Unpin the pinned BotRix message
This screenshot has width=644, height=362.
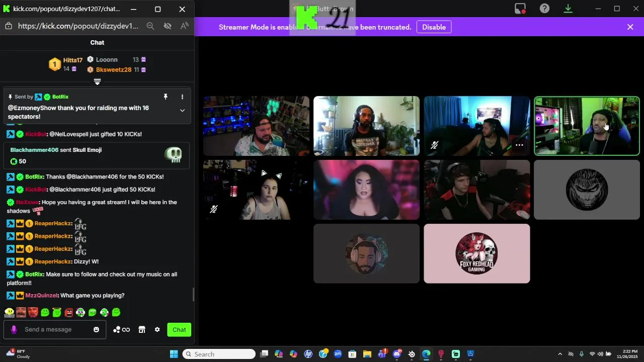coord(165,97)
